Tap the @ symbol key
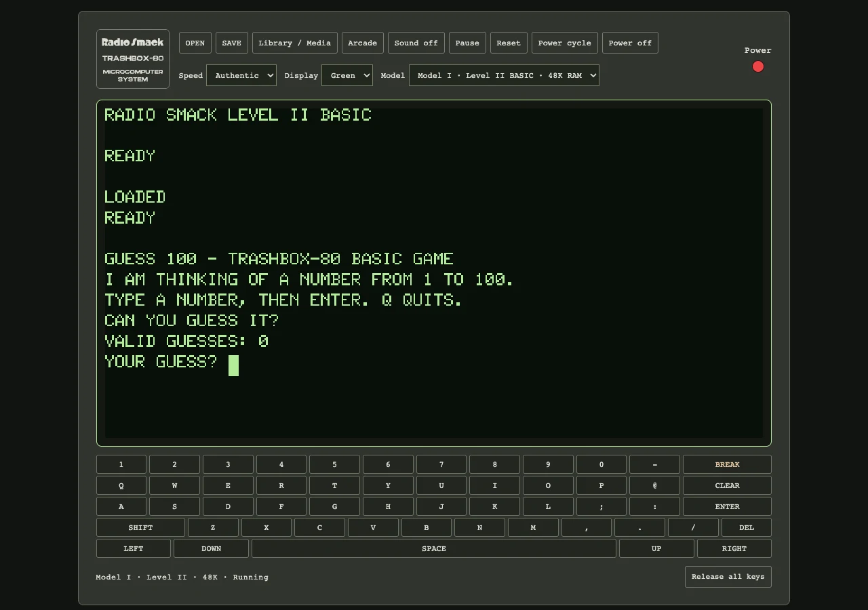Viewport: 868px width, 610px height. [654, 485]
